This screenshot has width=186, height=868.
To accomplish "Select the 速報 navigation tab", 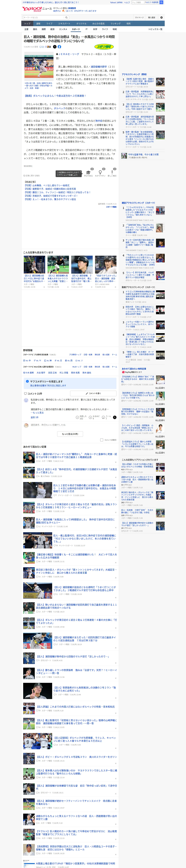I will [38, 24].
